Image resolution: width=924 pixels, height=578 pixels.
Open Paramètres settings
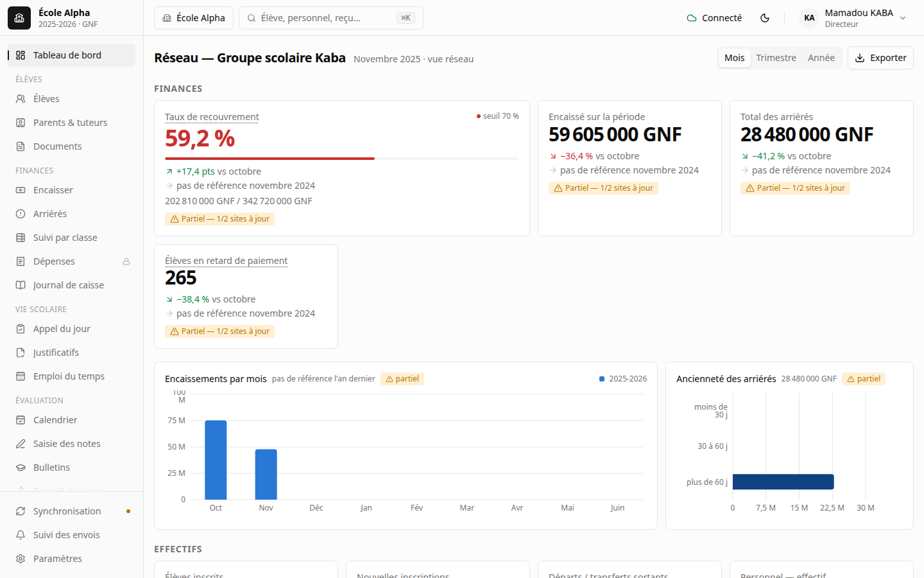(71, 559)
